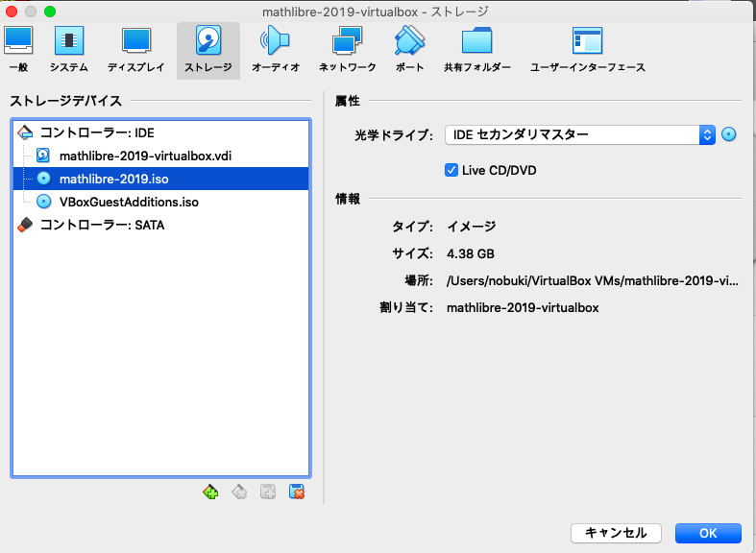
Task: Click the disc icon beside VBoxGuestAdditions.iso
Action: click(44, 202)
